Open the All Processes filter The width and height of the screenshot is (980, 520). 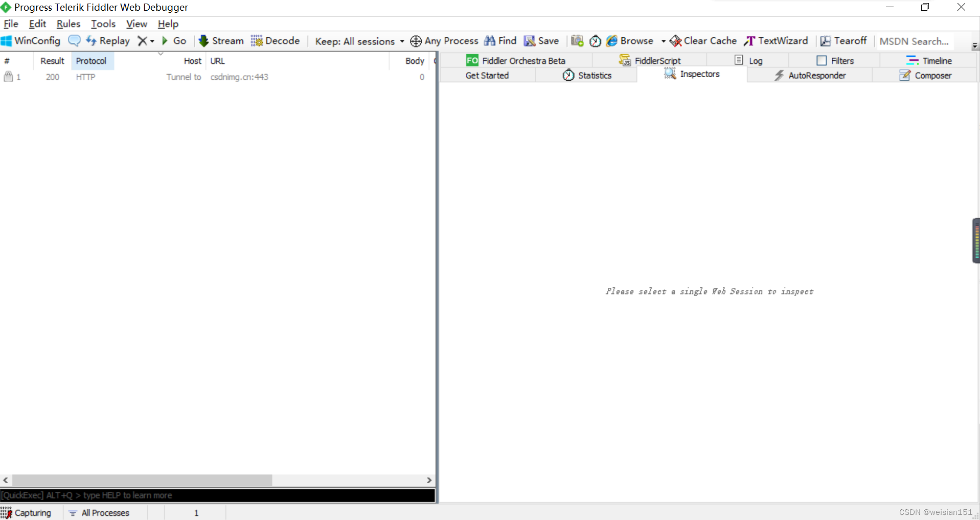pos(100,513)
